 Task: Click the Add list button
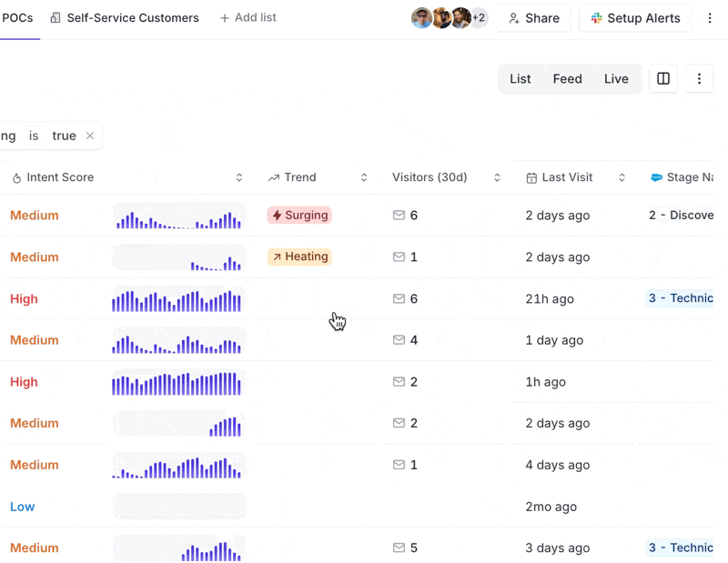coord(248,17)
